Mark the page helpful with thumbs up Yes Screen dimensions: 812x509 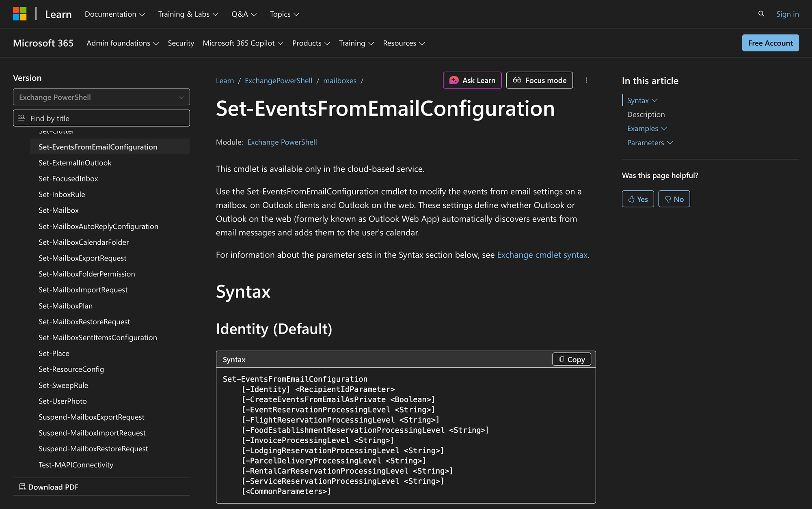pyautogui.click(x=637, y=199)
